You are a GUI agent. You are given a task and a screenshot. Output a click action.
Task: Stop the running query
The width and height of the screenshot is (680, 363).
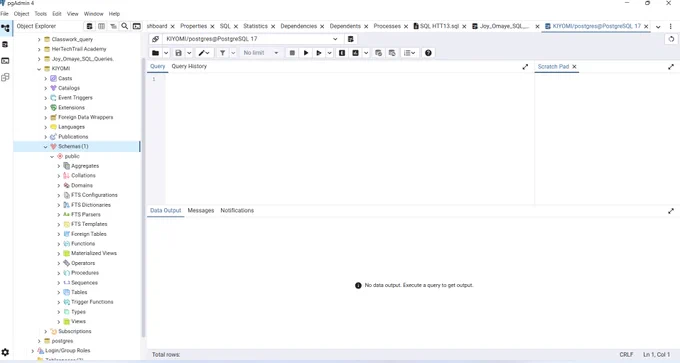click(x=292, y=53)
